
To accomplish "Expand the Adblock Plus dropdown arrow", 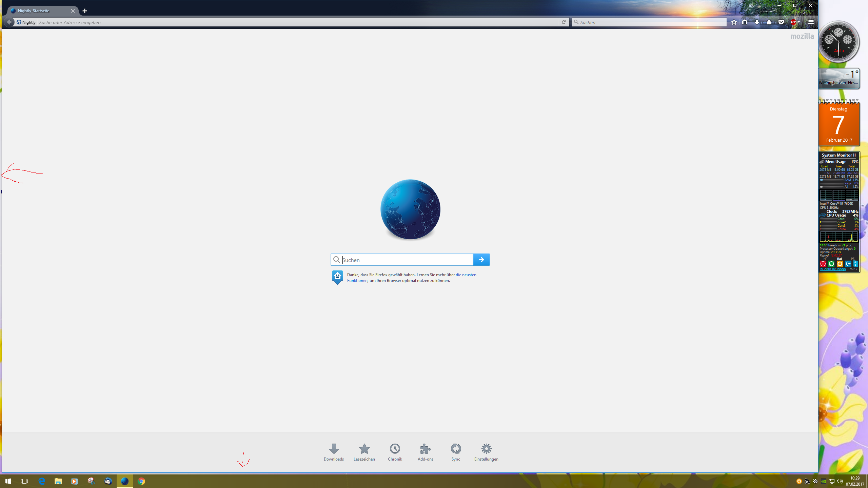I will [x=799, y=22].
